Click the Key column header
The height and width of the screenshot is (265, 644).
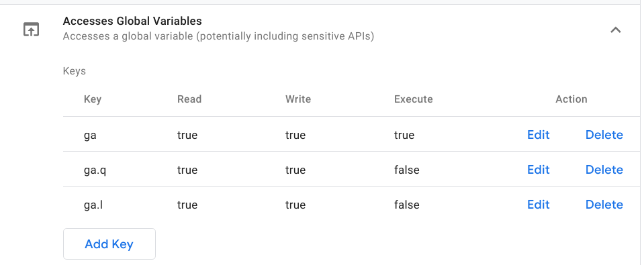coord(93,99)
